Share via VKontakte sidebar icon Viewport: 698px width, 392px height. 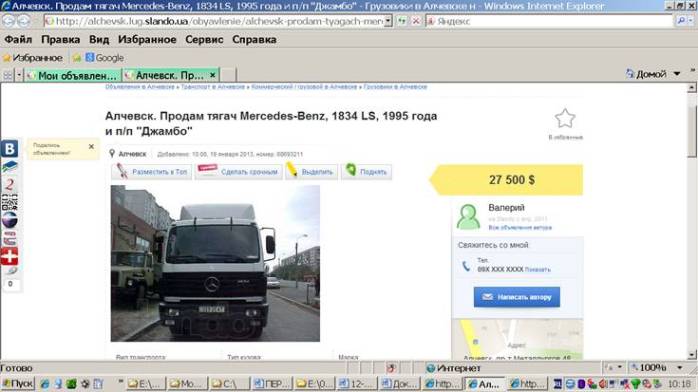[9, 149]
